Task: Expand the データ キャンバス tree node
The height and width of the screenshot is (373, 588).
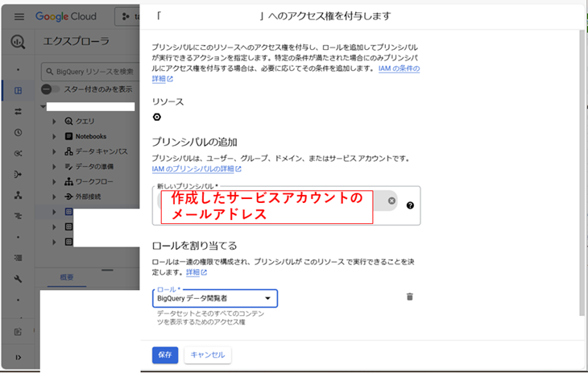Action: point(55,151)
